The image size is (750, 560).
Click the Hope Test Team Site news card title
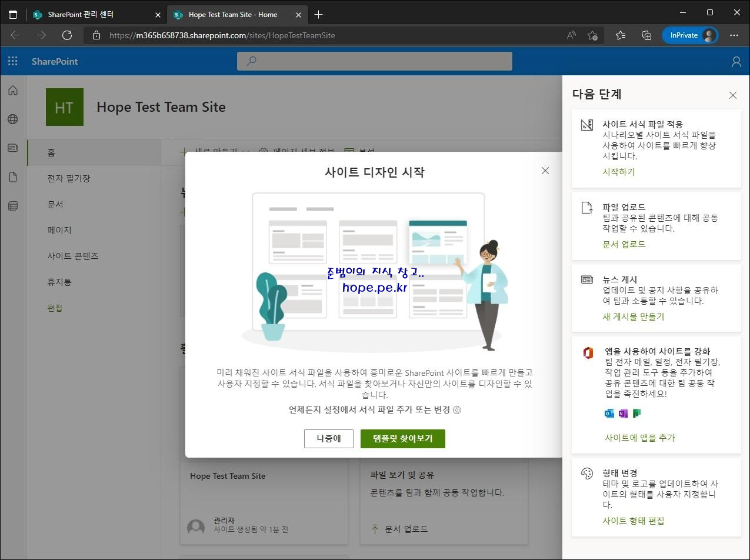(228, 476)
